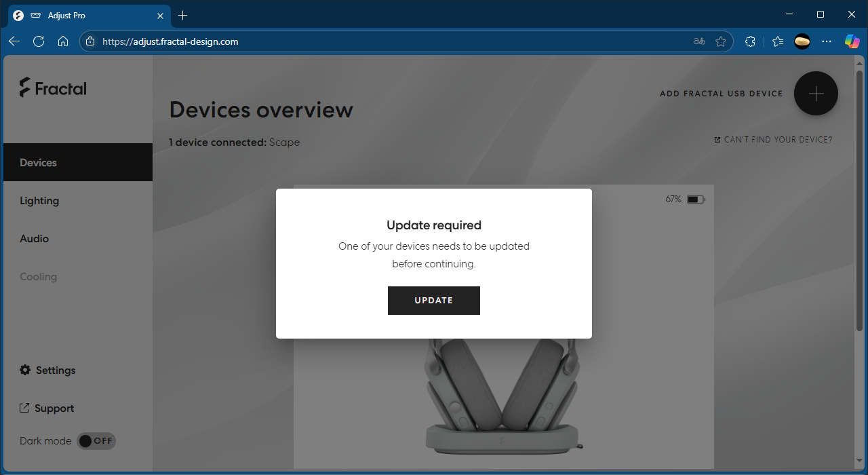Viewport: 868px width, 475px height.
Task: Click the ADD FRACTAL USB DEVICE label
Action: (722, 94)
